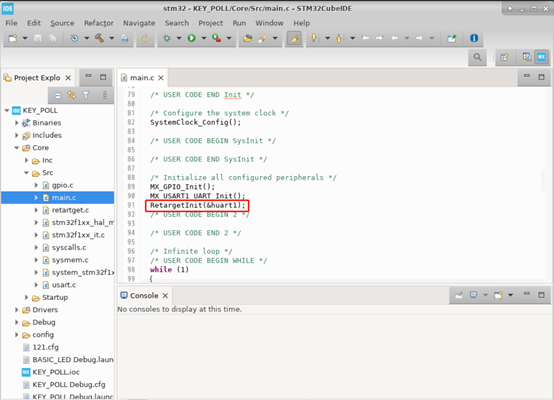Viewport: 554px width, 400px height.
Task: Open the File menu
Action: [11, 23]
